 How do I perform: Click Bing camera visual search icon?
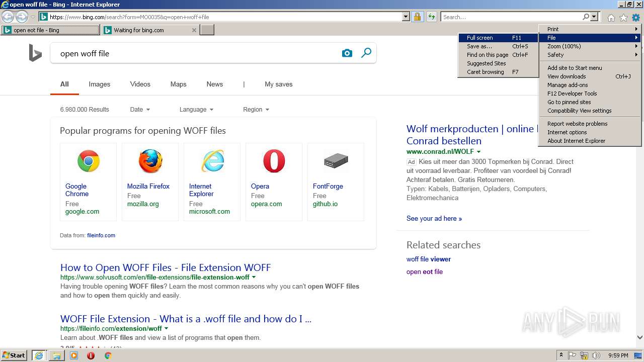coord(347,53)
